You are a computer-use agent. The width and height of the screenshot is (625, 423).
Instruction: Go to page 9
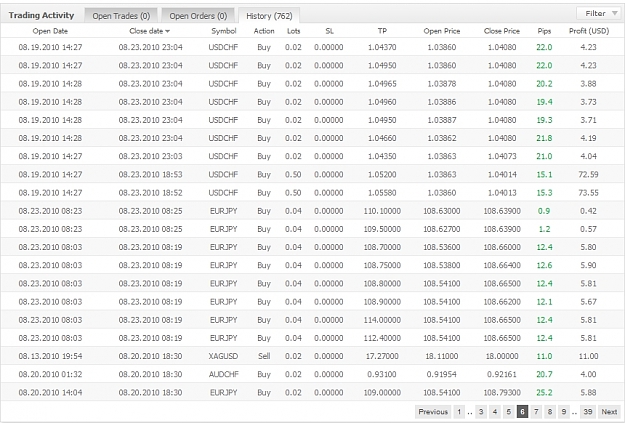click(564, 412)
